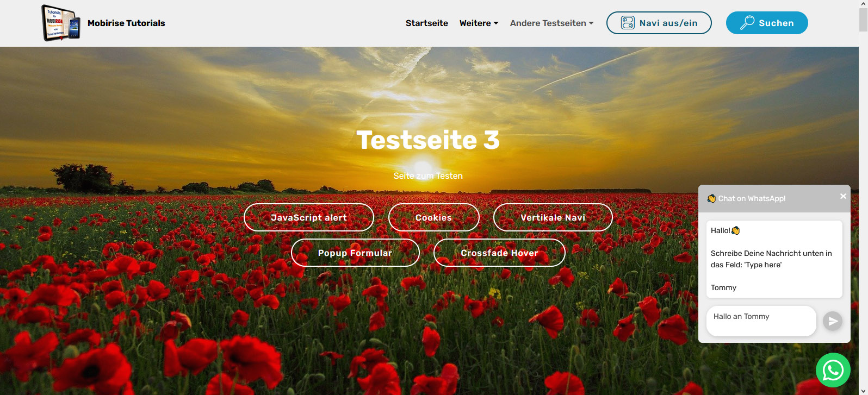Viewport: 868px width, 395px height.
Task: Expand the Andere Testseiten dropdown
Action: [551, 23]
